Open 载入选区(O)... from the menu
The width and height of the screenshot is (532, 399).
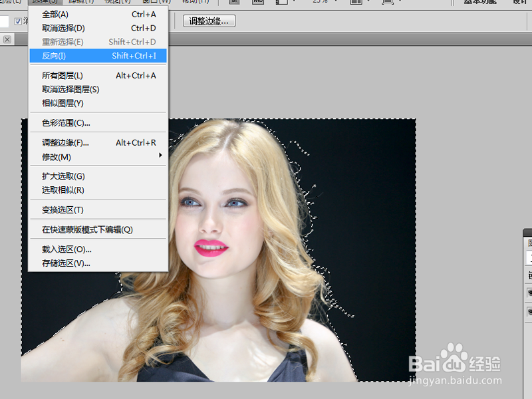(x=98, y=249)
